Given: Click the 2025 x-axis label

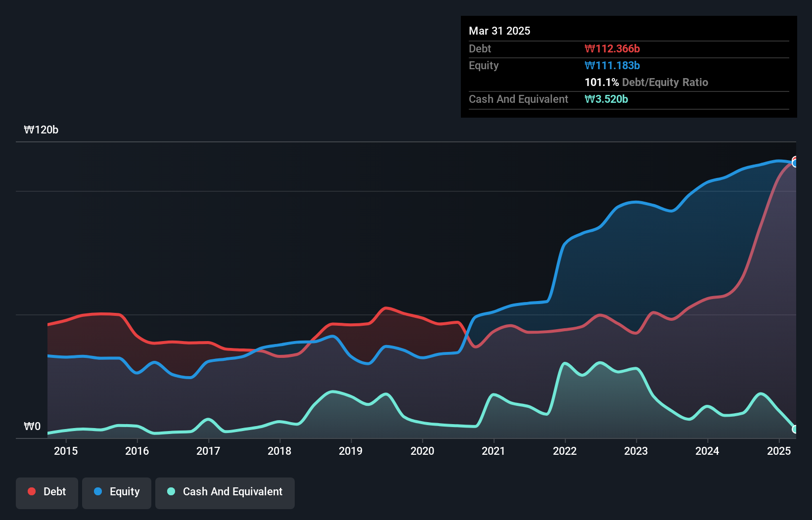Looking at the screenshot, I should (x=779, y=451).
